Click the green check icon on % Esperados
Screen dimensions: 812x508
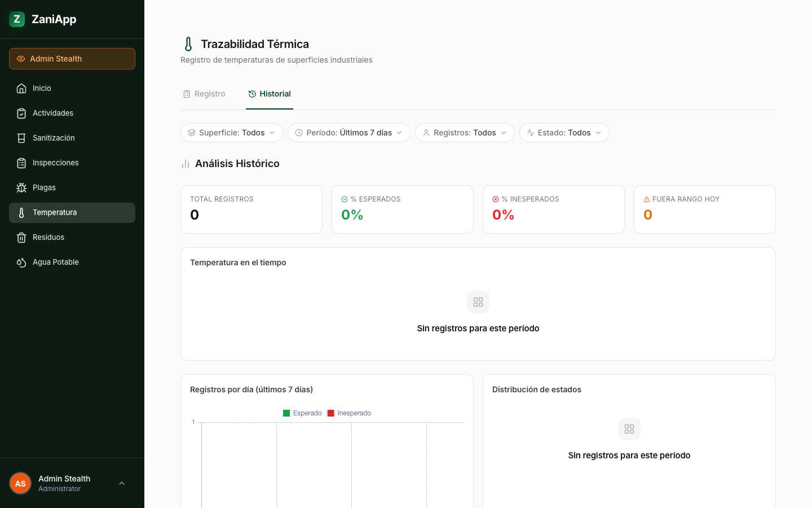345,199
